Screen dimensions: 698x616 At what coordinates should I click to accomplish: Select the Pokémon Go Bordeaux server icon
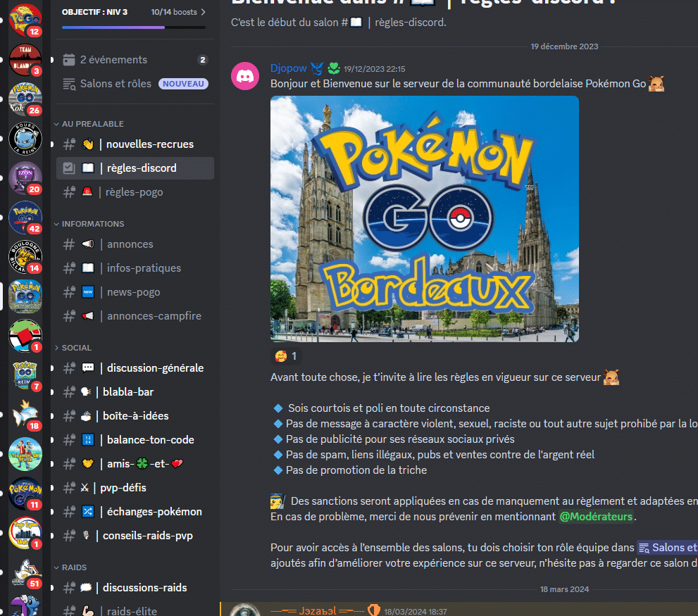25,296
